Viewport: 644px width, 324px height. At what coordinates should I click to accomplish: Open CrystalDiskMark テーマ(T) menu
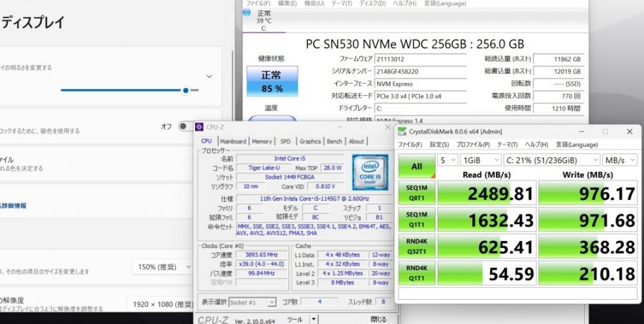[507, 145]
